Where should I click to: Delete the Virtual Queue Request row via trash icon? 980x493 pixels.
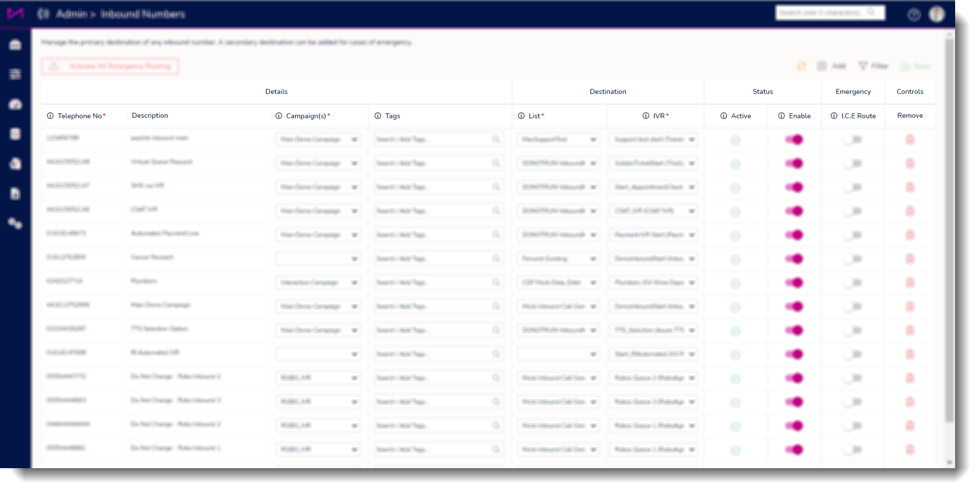[x=910, y=164]
